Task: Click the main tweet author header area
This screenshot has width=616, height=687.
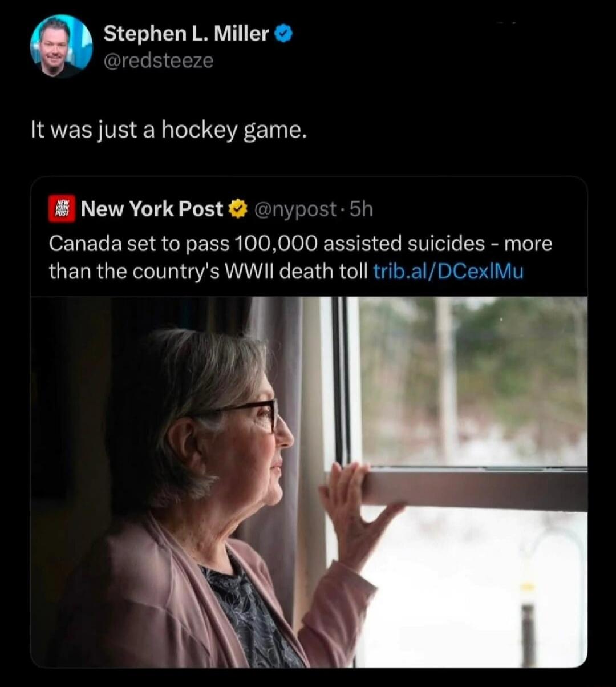Action: point(171,46)
